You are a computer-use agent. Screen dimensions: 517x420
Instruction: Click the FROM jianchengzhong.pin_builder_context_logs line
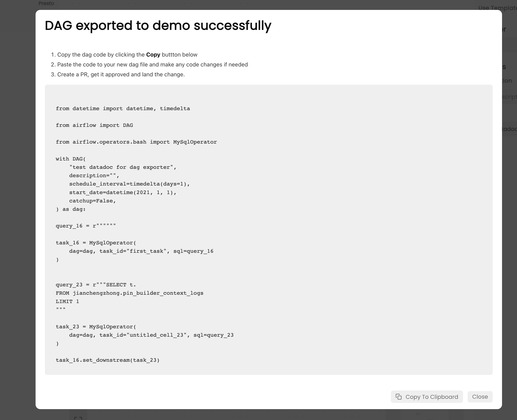pyautogui.click(x=129, y=293)
